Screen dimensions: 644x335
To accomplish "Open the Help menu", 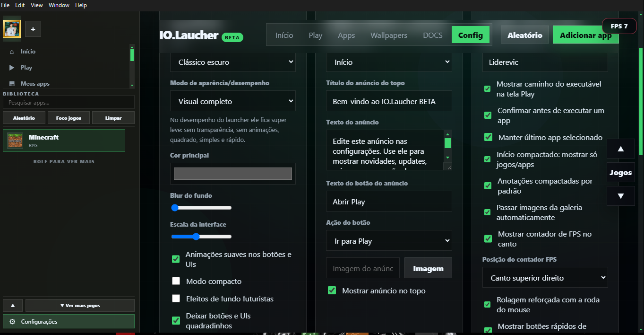I will coord(81,5).
